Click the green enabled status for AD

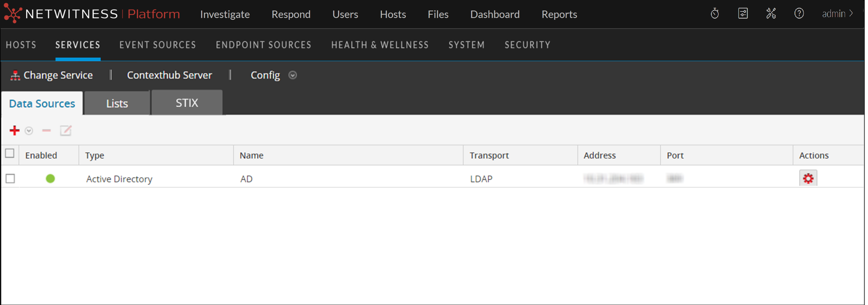point(50,179)
